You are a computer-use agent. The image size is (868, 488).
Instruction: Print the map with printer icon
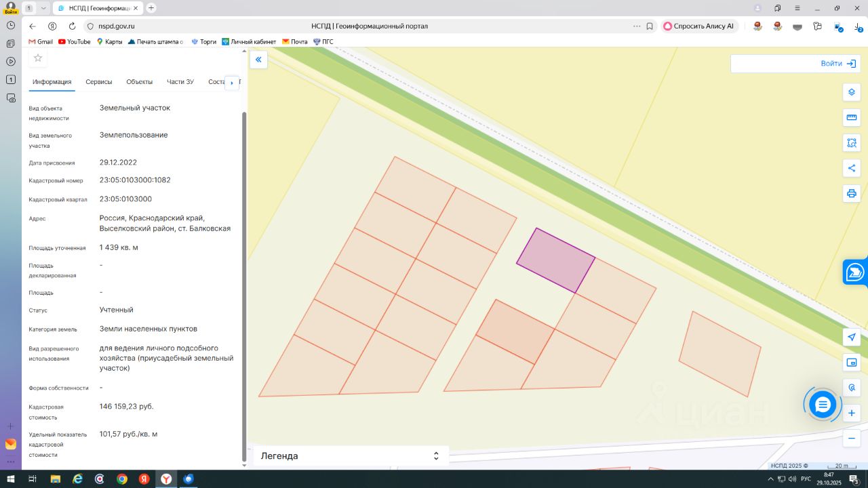pyautogui.click(x=852, y=193)
